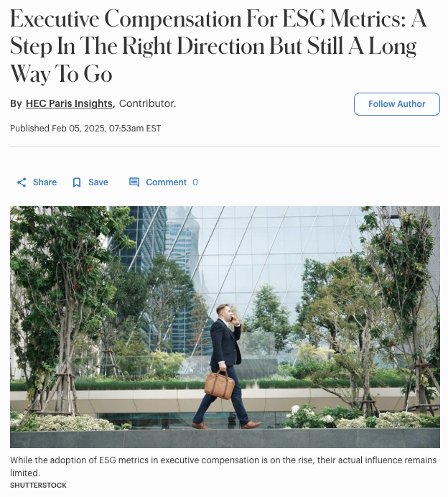Click the divider line under the publish date
The width and height of the screenshot is (448, 497).
pos(225,147)
